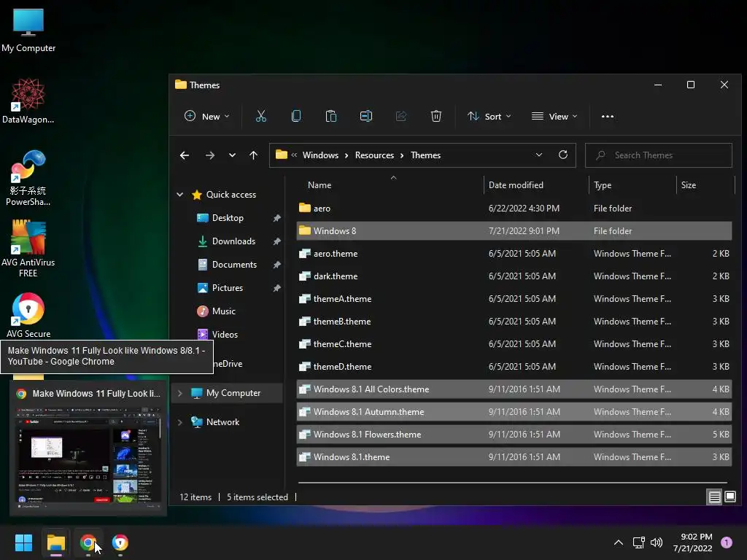Select the aero.theme file

(x=514, y=253)
